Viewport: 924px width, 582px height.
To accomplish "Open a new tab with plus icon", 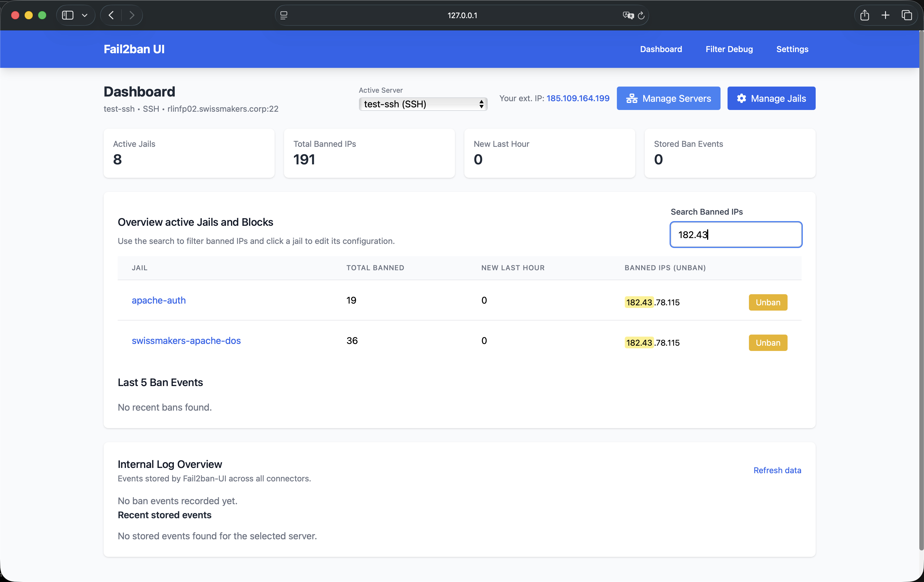I will 885,15.
